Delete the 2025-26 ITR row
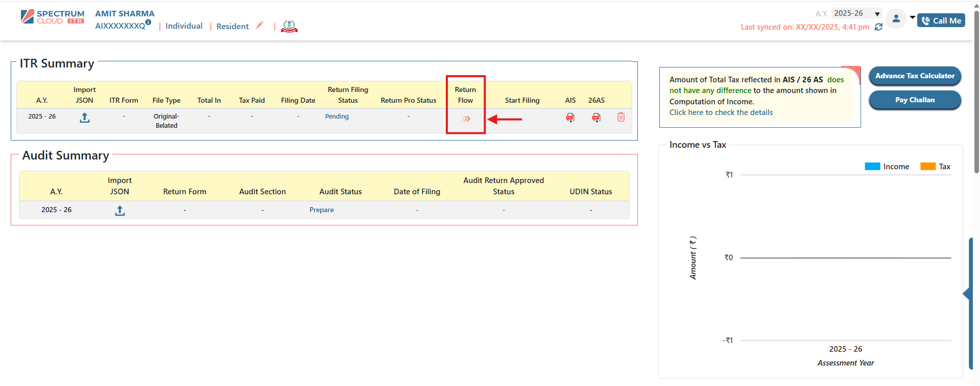Image resolution: width=980 pixels, height=386 pixels. click(x=620, y=117)
